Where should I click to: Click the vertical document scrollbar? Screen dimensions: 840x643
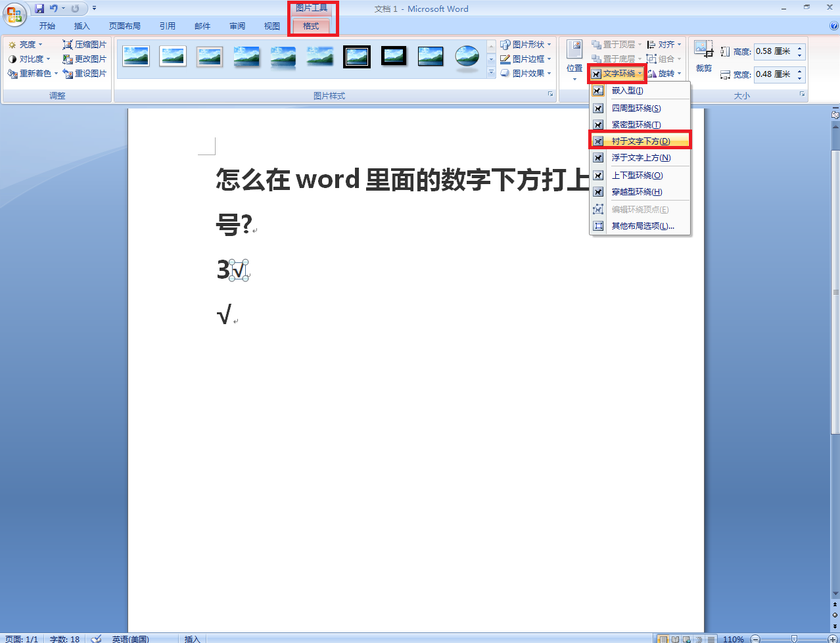pyautogui.click(x=835, y=293)
